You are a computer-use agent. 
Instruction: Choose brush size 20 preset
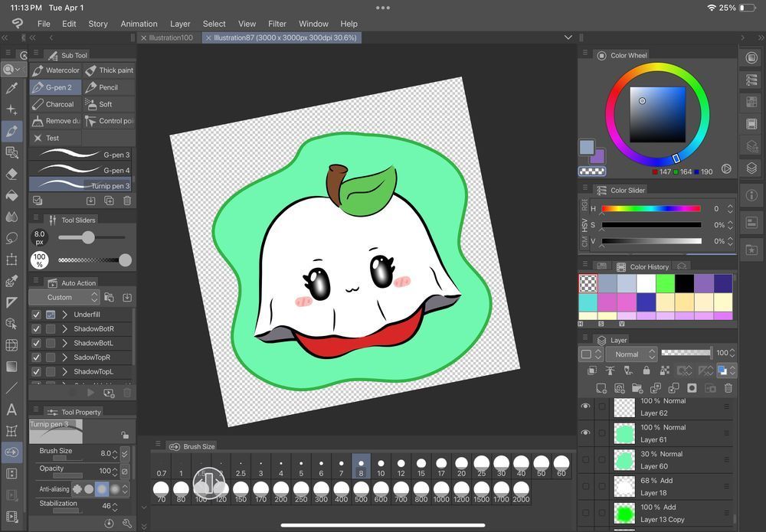461,467
